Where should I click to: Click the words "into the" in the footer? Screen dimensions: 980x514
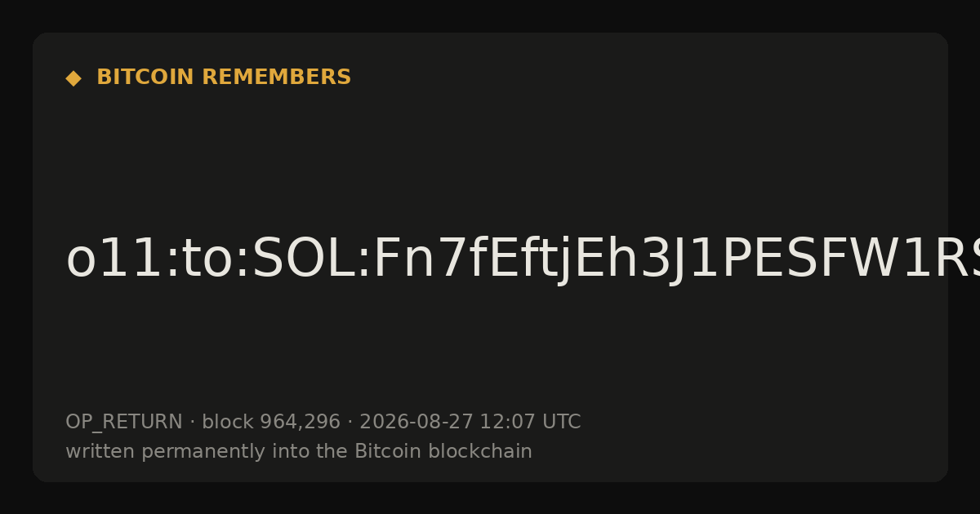(312, 452)
